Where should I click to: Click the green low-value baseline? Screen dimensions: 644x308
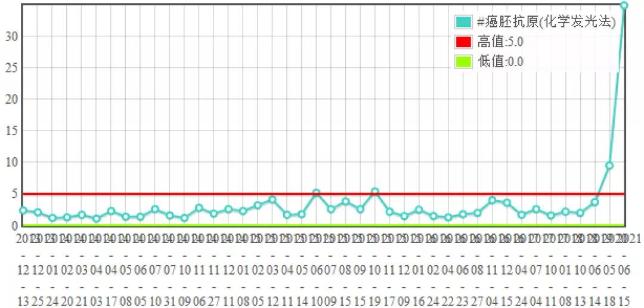[179, 225]
